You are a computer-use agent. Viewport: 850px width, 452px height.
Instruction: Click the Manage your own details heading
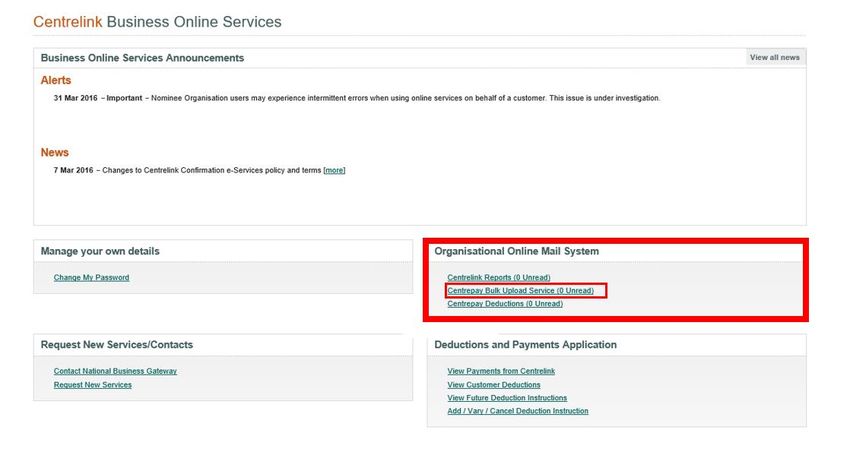100,251
